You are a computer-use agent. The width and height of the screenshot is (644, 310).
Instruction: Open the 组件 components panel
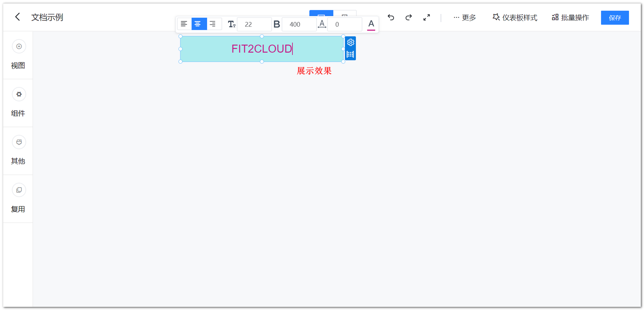pos(18,113)
